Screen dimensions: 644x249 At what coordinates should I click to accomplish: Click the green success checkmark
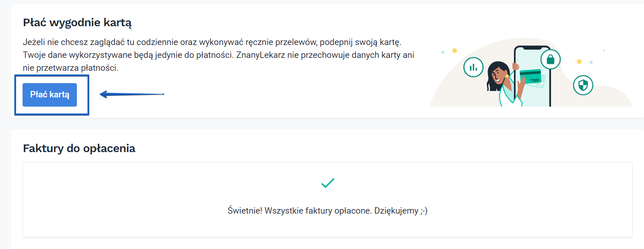pyautogui.click(x=327, y=183)
